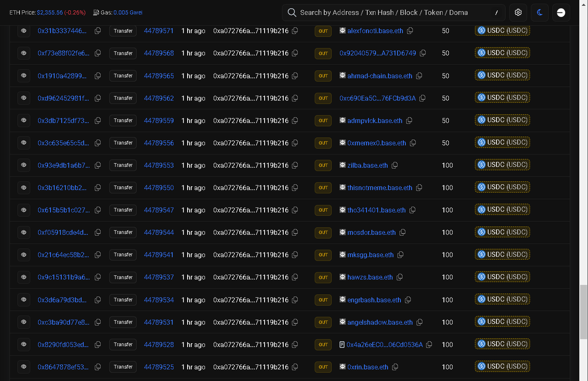Preview transaction 0x93e9db1a6b7 with eye icon
The width and height of the screenshot is (588, 381).
coord(23,165)
